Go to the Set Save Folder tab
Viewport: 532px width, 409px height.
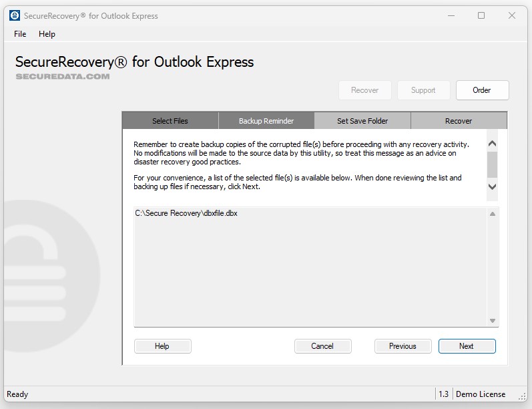coord(362,121)
